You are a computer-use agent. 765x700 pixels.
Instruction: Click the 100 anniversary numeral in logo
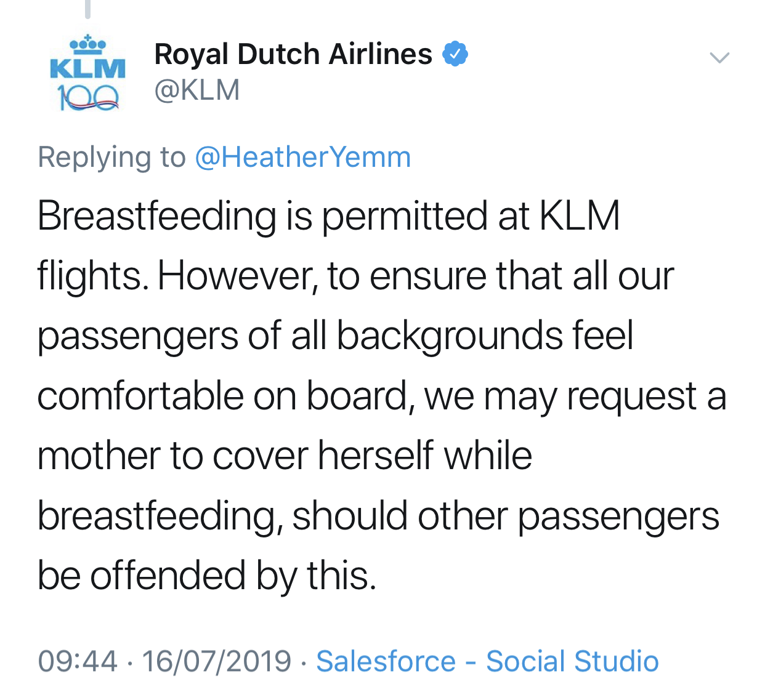point(87,97)
